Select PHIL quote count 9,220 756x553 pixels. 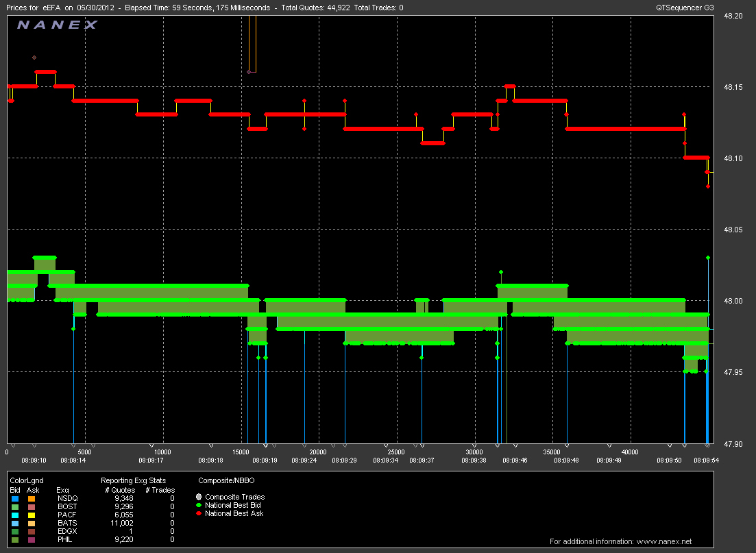coord(124,539)
